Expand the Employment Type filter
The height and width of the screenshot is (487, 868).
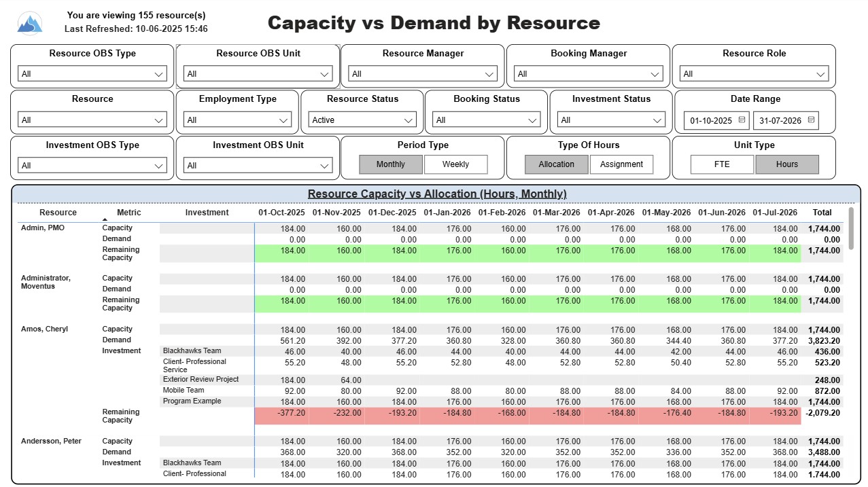click(237, 120)
